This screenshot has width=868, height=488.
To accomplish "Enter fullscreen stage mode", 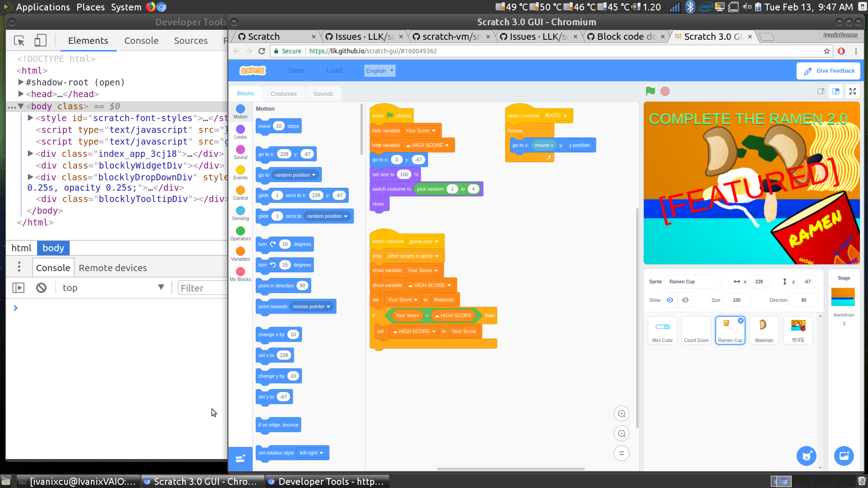I will [853, 91].
